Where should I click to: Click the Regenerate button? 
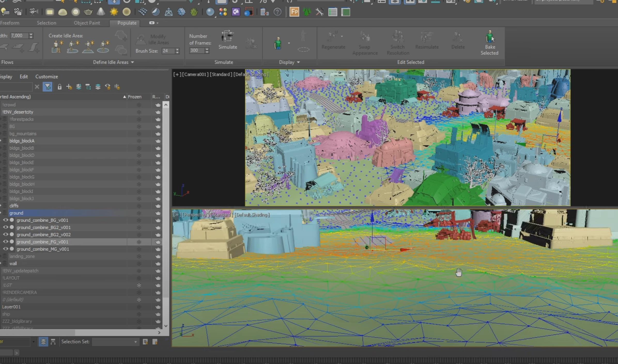point(333,40)
